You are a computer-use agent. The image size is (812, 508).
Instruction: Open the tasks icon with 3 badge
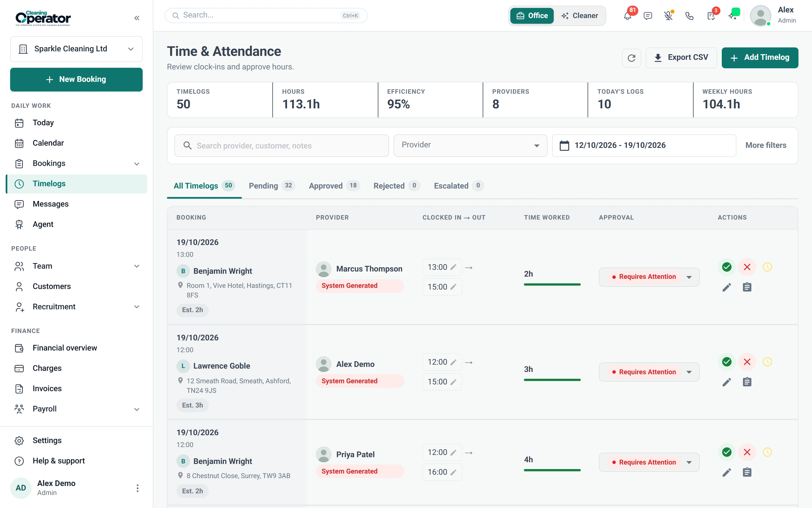(x=711, y=16)
